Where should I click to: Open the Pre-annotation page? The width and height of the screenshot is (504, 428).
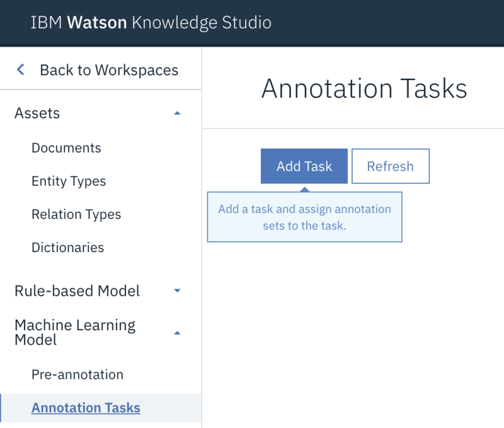pos(77,374)
